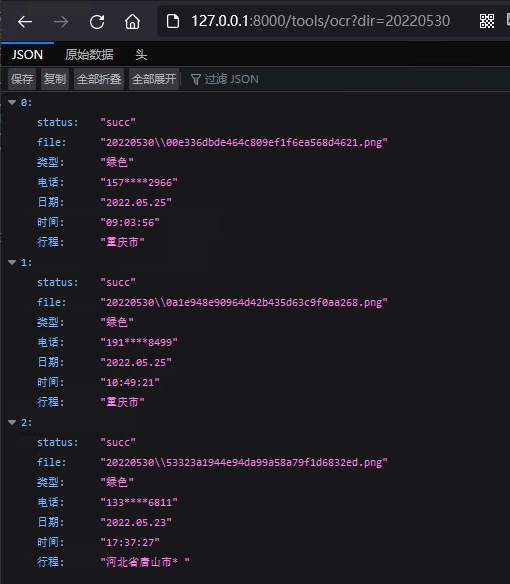Select the JSON tab
The height and width of the screenshot is (584, 510).
pos(27,55)
